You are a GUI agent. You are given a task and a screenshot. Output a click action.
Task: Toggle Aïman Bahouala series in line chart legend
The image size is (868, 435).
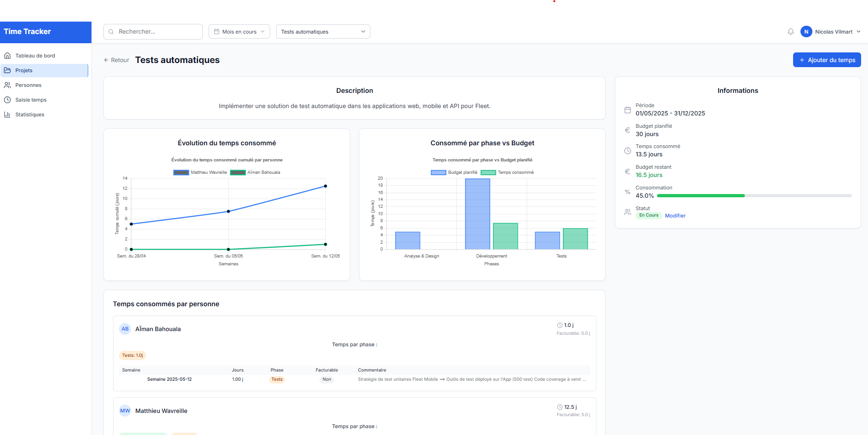256,172
